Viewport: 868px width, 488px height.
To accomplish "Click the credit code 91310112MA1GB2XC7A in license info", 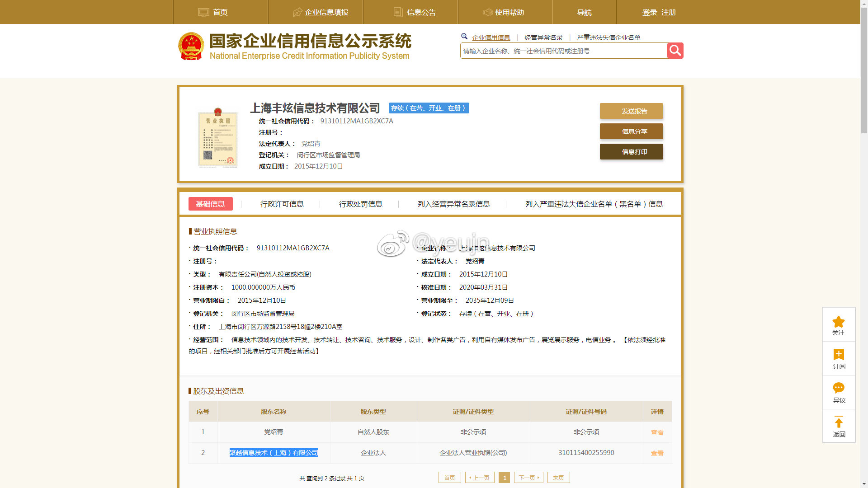I will point(293,248).
